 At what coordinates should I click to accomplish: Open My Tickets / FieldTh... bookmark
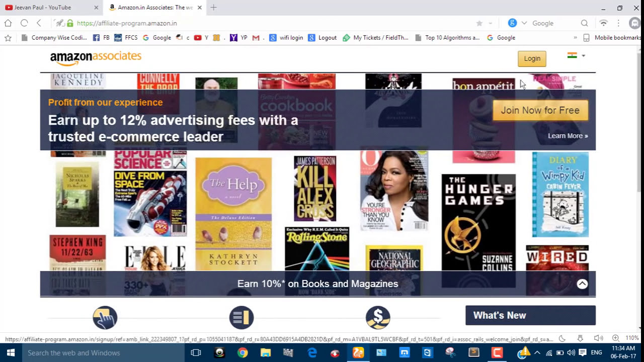pos(375,38)
